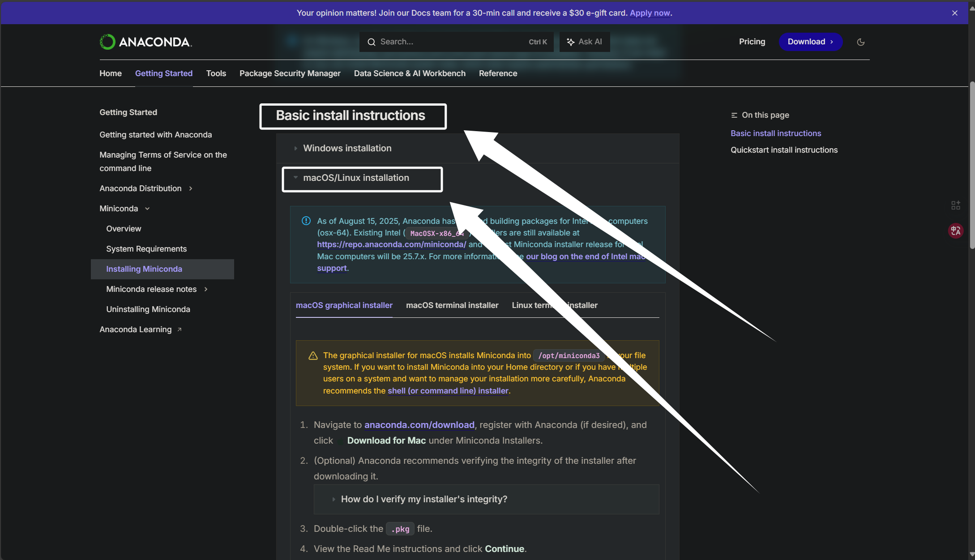This screenshot has height=560, width=975.
Task: Open anaconda.com/download link
Action: click(x=419, y=425)
